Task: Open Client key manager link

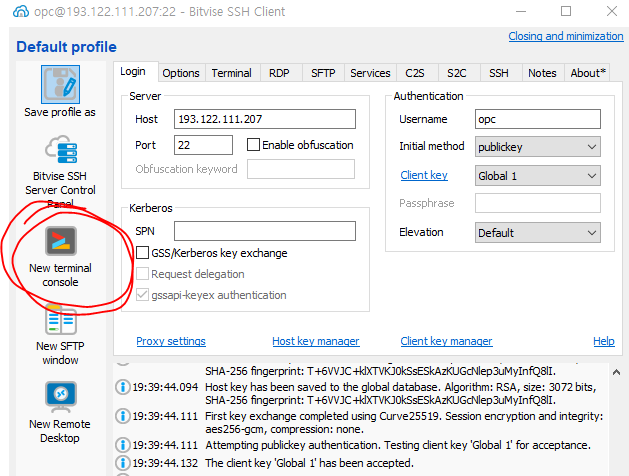Action: point(446,341)
